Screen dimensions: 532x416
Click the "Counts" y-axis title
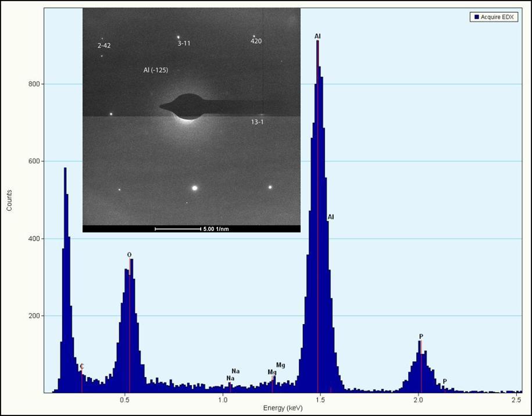click(x=9, y=200)
